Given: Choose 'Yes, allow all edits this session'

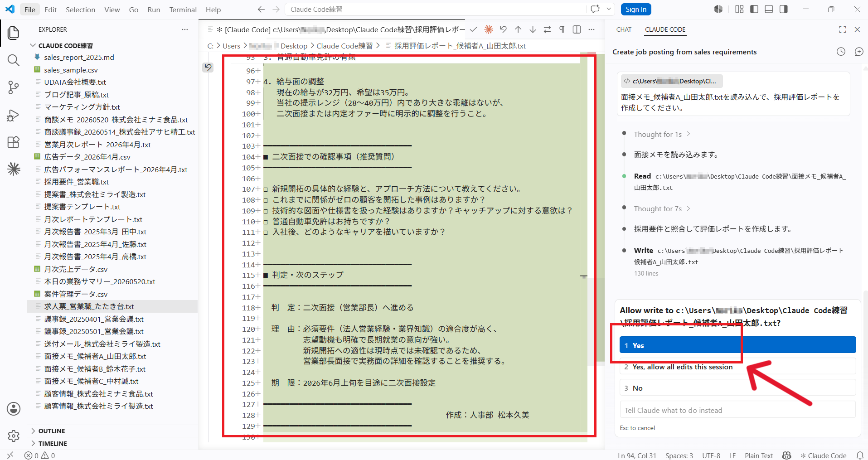Looking at the screenshot, I should click(737, 367).
